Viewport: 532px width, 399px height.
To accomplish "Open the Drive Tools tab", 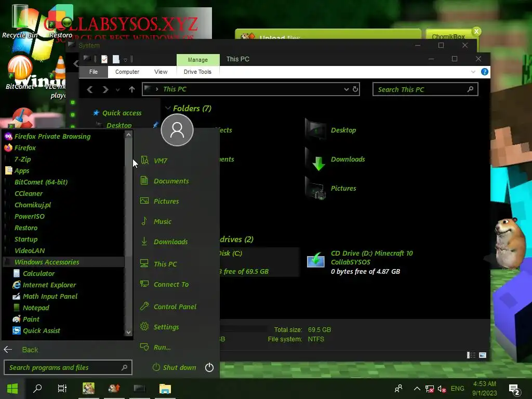I will [x=197, y=72].
